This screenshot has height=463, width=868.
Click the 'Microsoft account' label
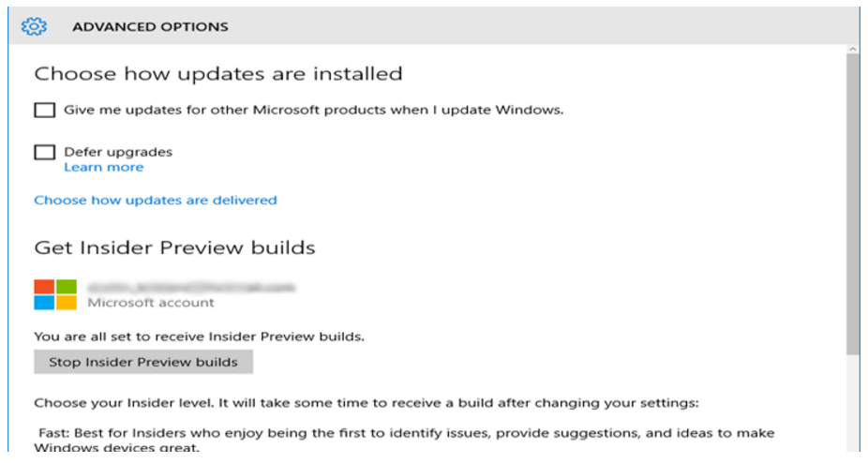(x=151, y=303)
